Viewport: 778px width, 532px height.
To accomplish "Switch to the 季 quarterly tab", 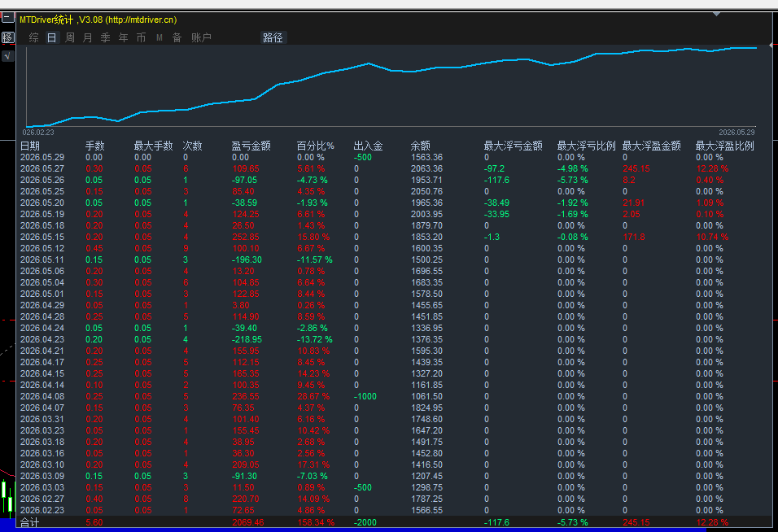I will pos(105,37).
